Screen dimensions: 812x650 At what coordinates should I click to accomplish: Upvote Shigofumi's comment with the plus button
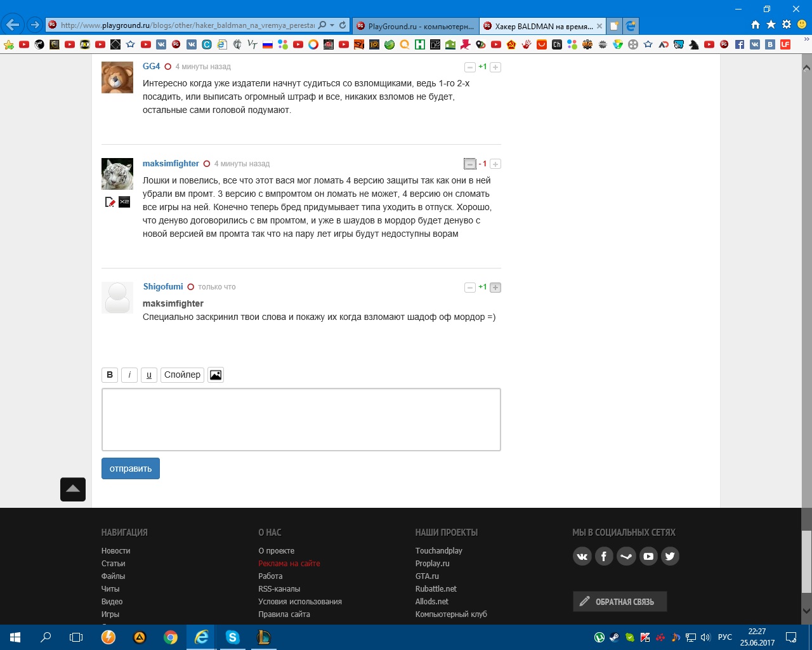(x=495, y=288)
